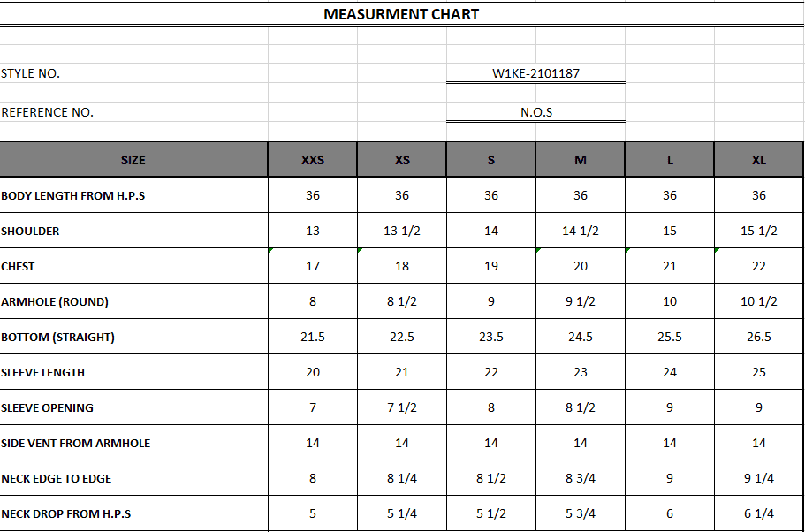Select the STYLE NO. label cell
Image resolution: width=805 pixels, height=532 pixels.
coord(31,73)
